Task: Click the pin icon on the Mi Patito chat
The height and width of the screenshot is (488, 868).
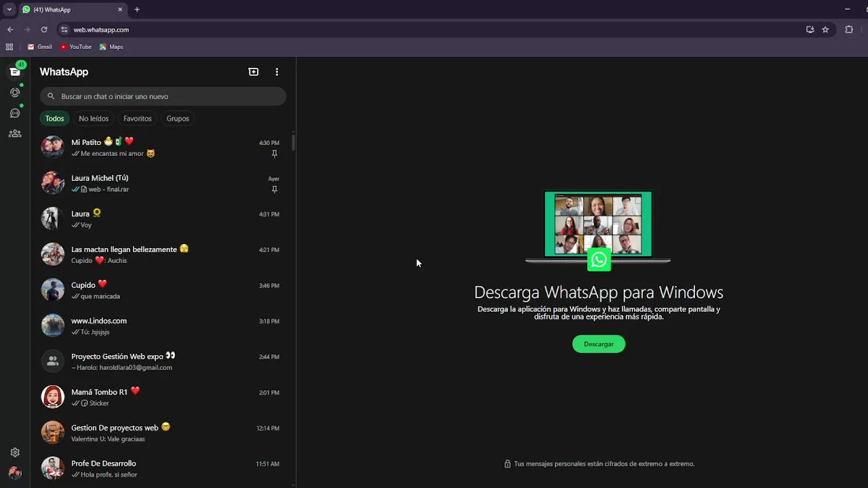Action: [x=274, y=154]
